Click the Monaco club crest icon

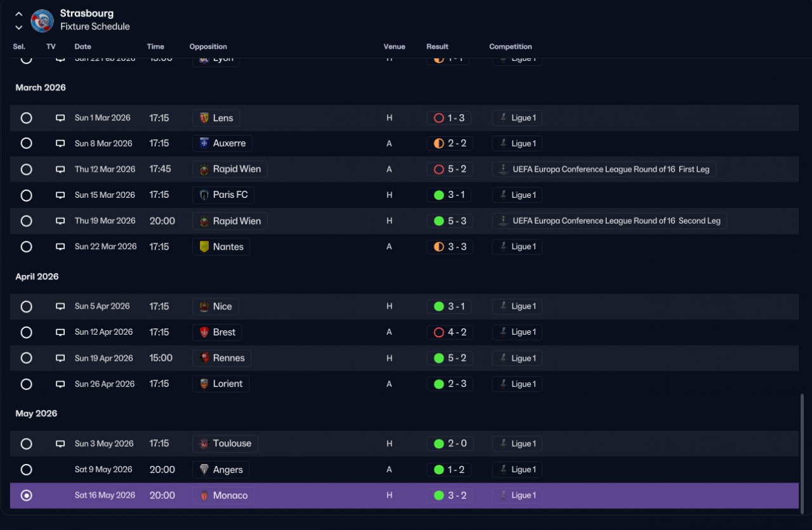point(204,496)
